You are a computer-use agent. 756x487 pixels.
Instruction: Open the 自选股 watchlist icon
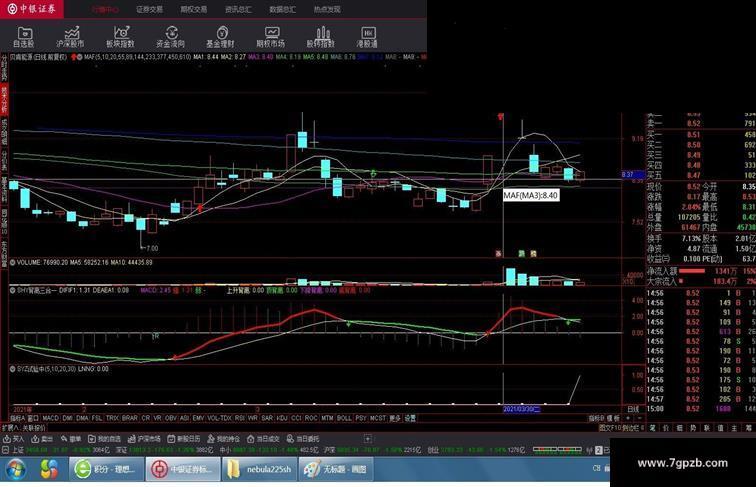click(24, 37)
